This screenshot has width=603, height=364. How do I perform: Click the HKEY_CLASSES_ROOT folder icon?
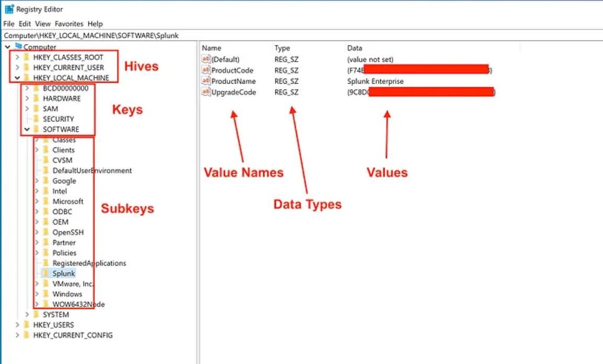tap(27, 58)
